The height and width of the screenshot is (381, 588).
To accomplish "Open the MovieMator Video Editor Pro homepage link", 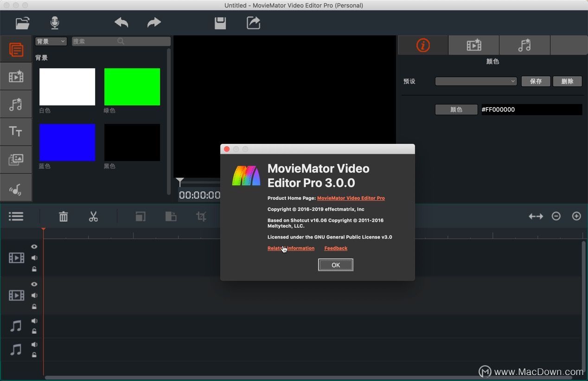I will click(x=351, y=198).
